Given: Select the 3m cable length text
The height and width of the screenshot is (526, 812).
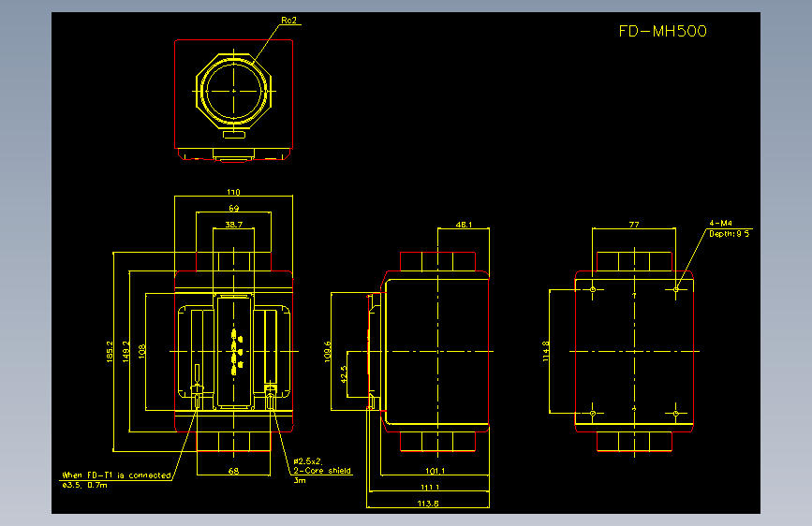Looking at the screenshot, I should [300, 480].
